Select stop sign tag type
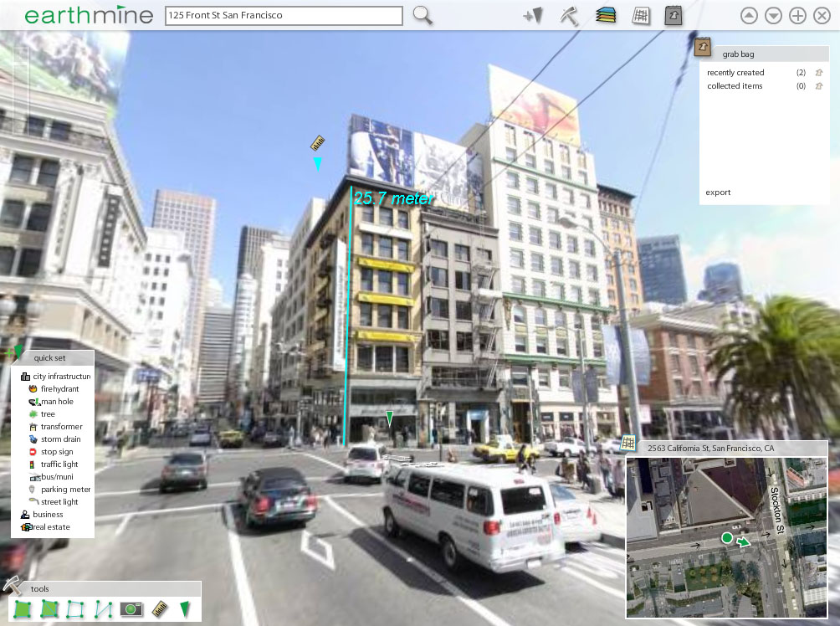Screen dimensions: 840x626 tap(51, 452)
